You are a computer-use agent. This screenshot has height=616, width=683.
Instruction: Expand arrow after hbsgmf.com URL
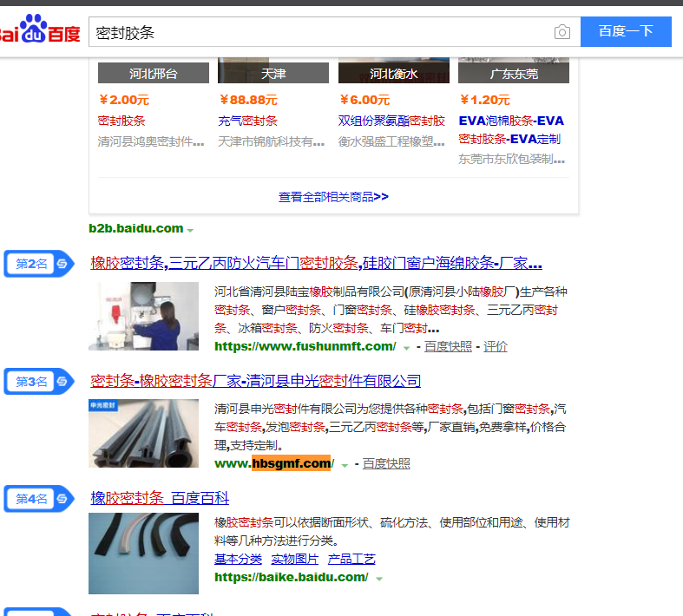click(345, 465)
